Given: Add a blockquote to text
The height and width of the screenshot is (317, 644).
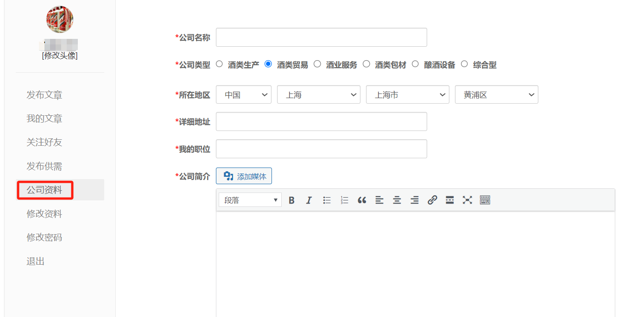Looking at the screenshot, I should pyautogui.click(x=362, y=200).
